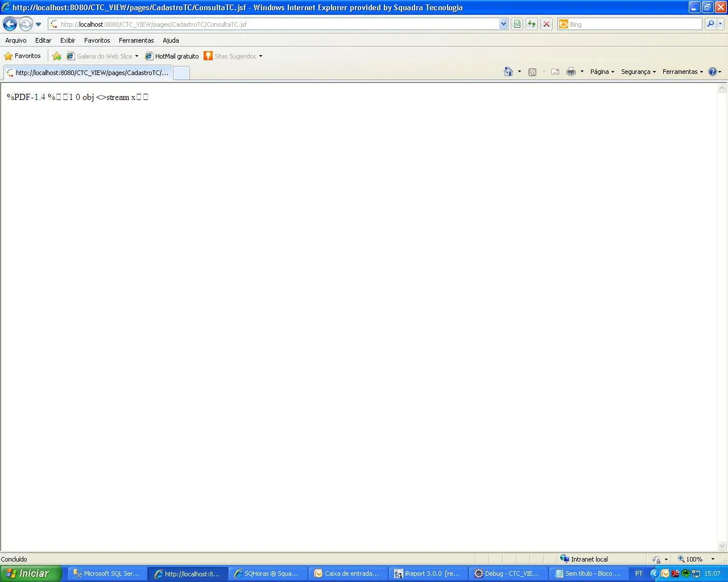The width and height of the screenshot is (728, 582).
Task: Open the Exibir menu
Action: 68,40
